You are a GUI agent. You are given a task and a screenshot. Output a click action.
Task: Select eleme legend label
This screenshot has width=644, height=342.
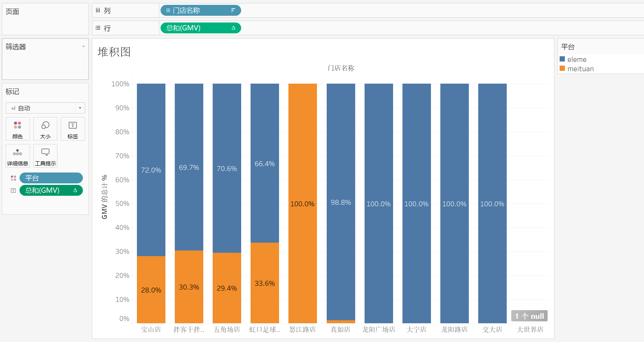577,59
